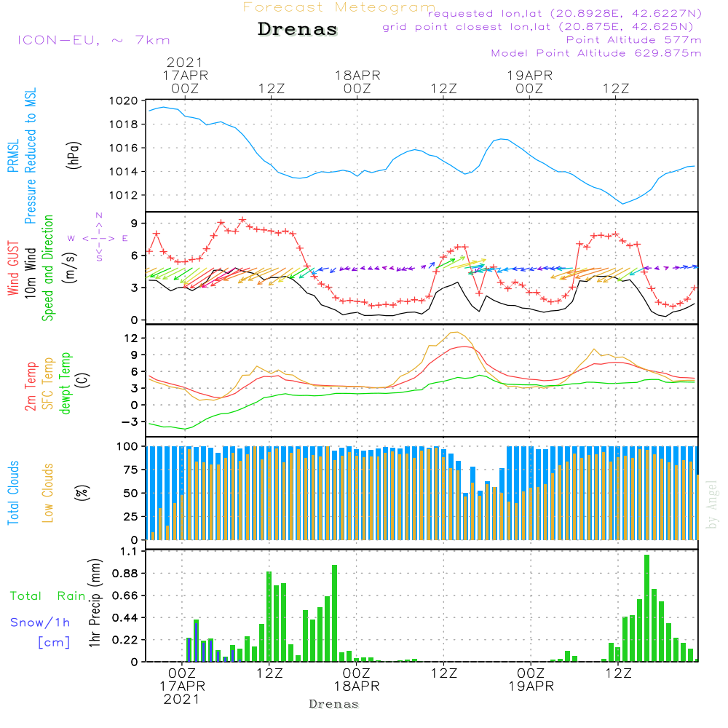
Task: Click the blue 'Snow/1h' legend label
Action: click(40, 622)
